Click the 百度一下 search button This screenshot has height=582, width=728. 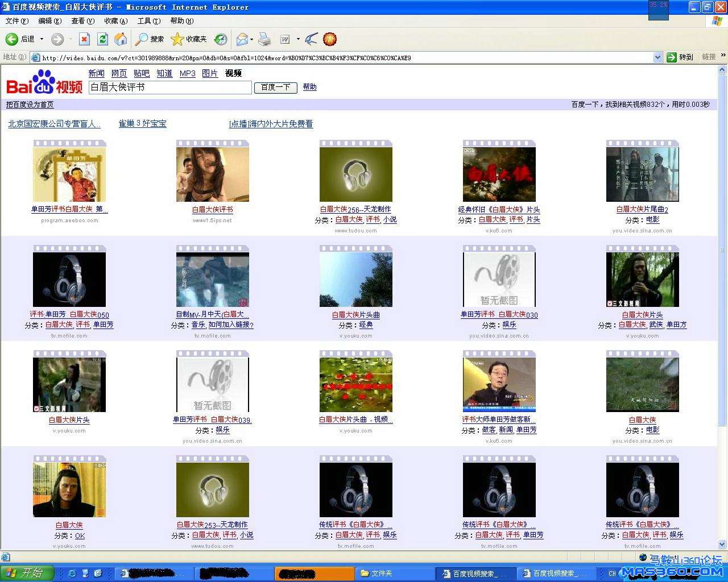[275, 87]
